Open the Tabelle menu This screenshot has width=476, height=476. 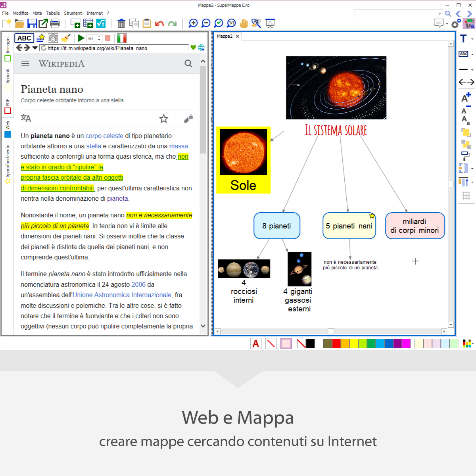click(53, 13)
